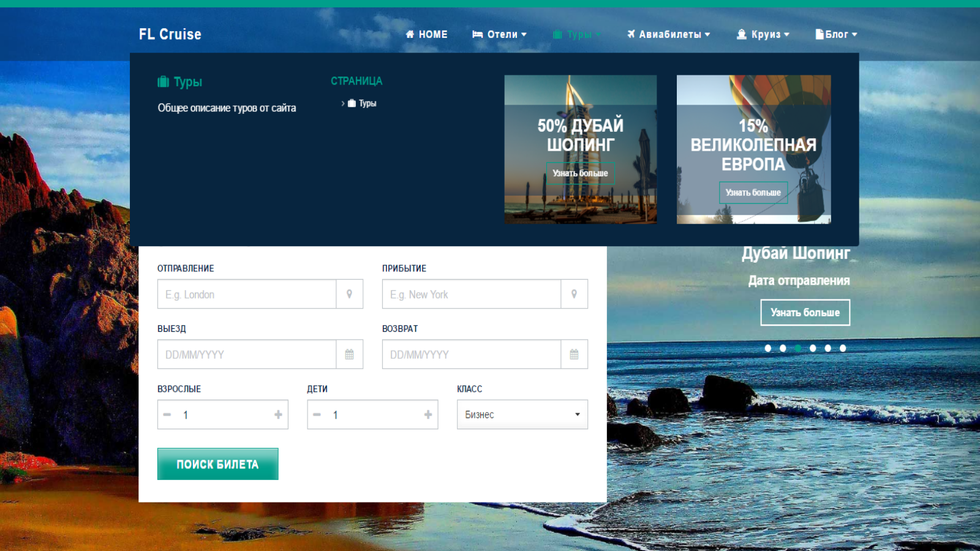This screenshot has width=980, height=551.
Task: Click the location pin in Прибытие field
Action: click(574, 294)
